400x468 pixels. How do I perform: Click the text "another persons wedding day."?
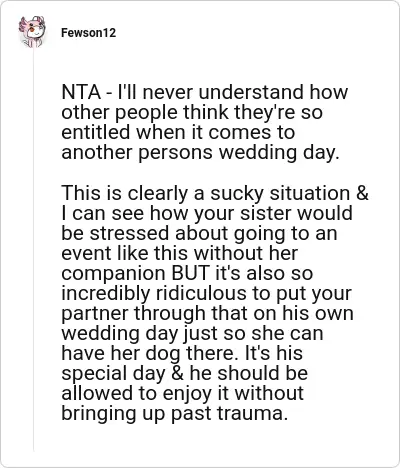pos(200,152)
